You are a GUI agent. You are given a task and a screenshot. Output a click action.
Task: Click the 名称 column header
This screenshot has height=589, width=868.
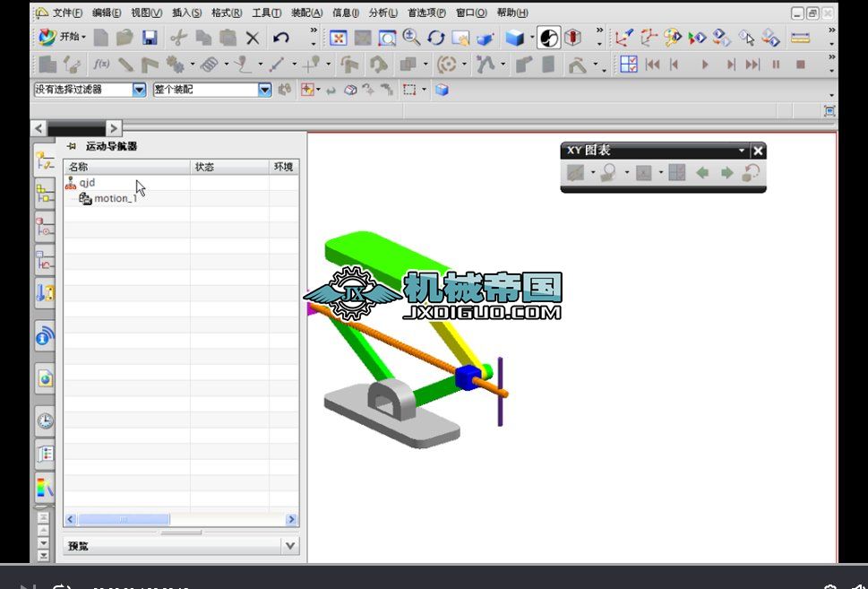(x=127, y=167)
